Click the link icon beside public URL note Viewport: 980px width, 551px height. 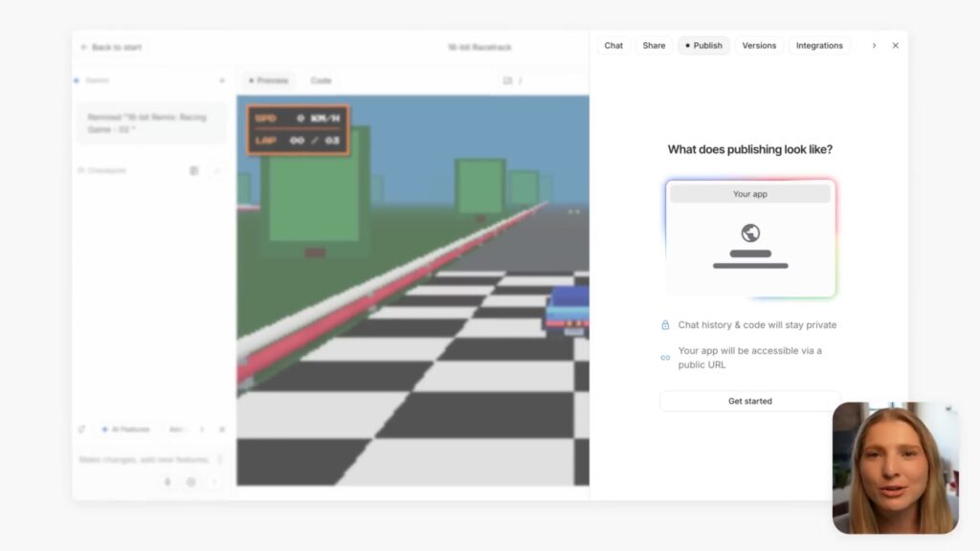665,358
